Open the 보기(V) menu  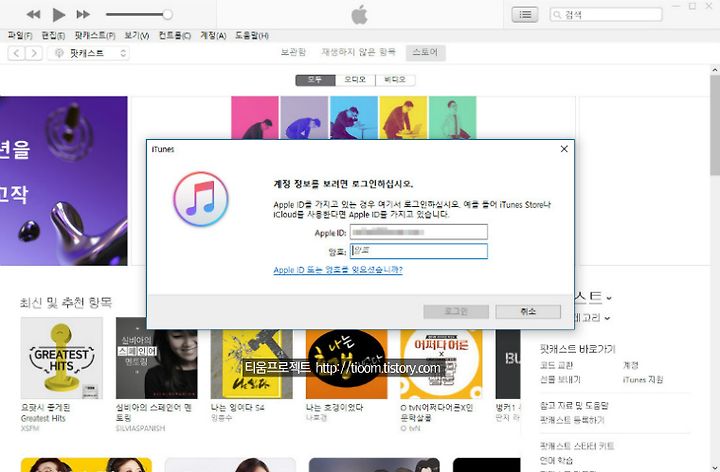pos(137,35)
